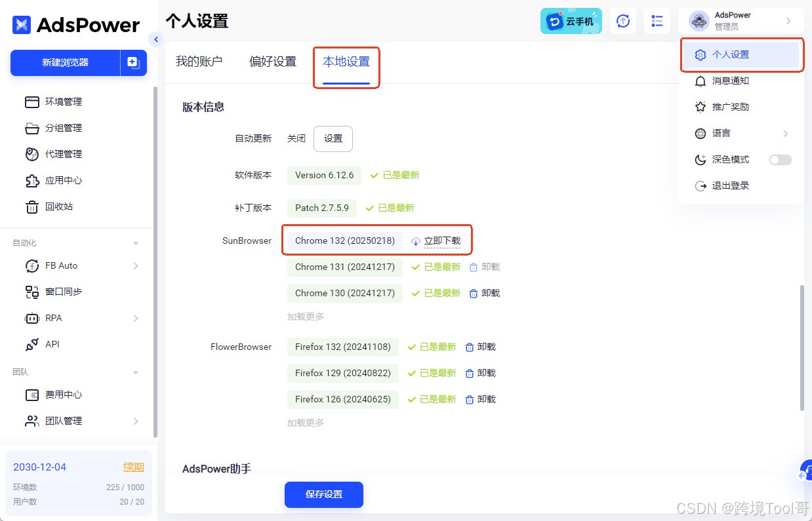This screenshot has width=812, height=521.
Task: Click 立即下载 for Chrome 132
Action: coord(436,241)
